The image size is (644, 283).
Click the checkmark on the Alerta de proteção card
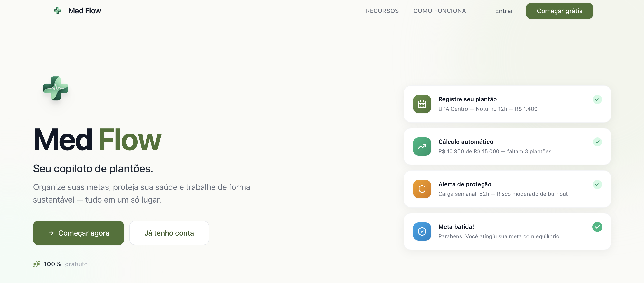point(597,184)
